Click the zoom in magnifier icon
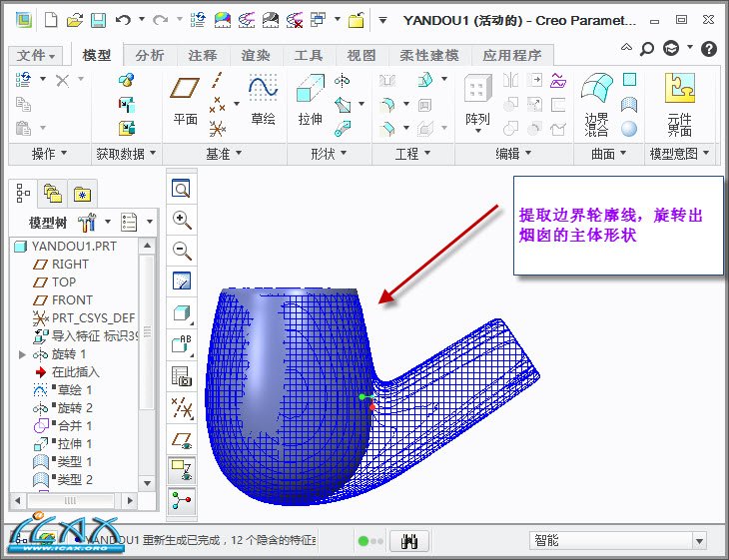 tap(182, 220)
